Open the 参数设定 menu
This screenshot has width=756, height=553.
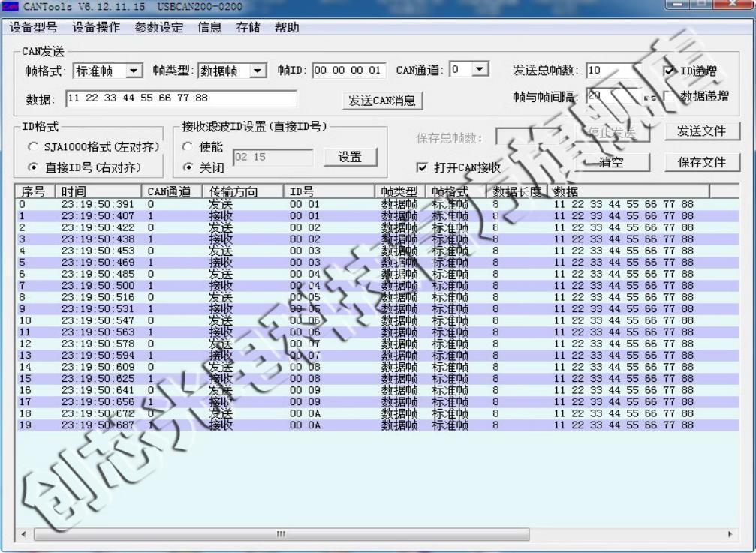pos(158,28)
